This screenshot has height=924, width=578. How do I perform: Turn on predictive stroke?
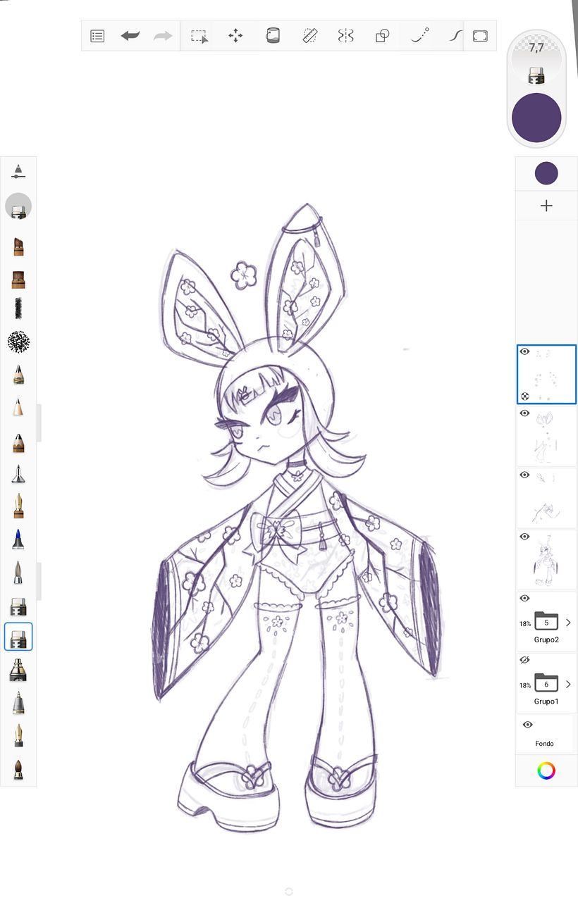pos(420,36)
